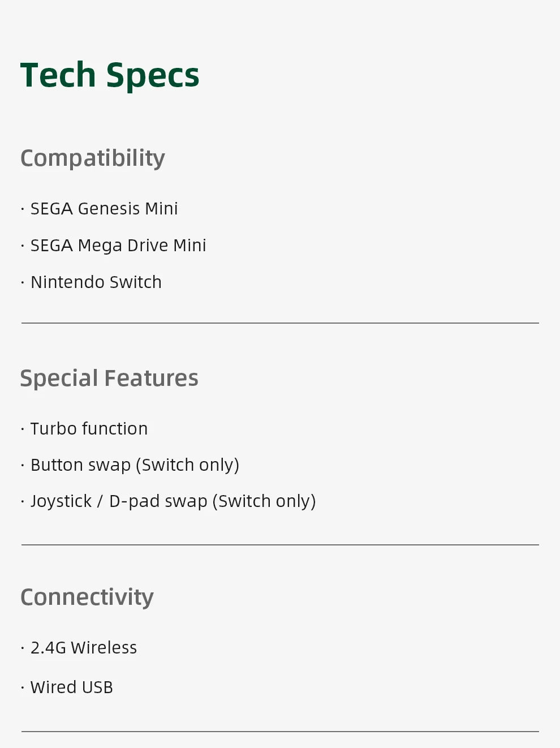This screenshot has width=560, height=748.
Task: Click the words 'Joystick / D-pad swap'
Action: [x=119, y=501]
